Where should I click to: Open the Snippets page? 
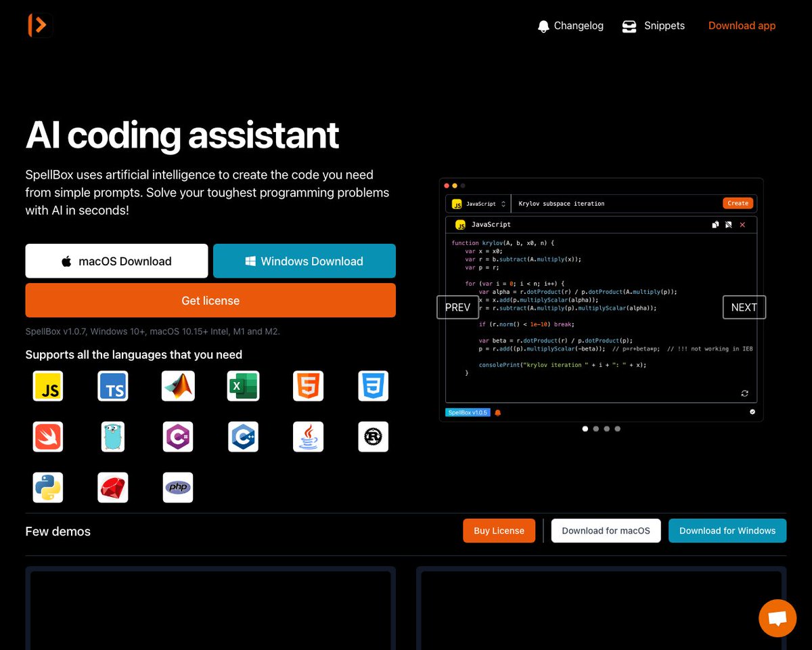click(654, 26)
